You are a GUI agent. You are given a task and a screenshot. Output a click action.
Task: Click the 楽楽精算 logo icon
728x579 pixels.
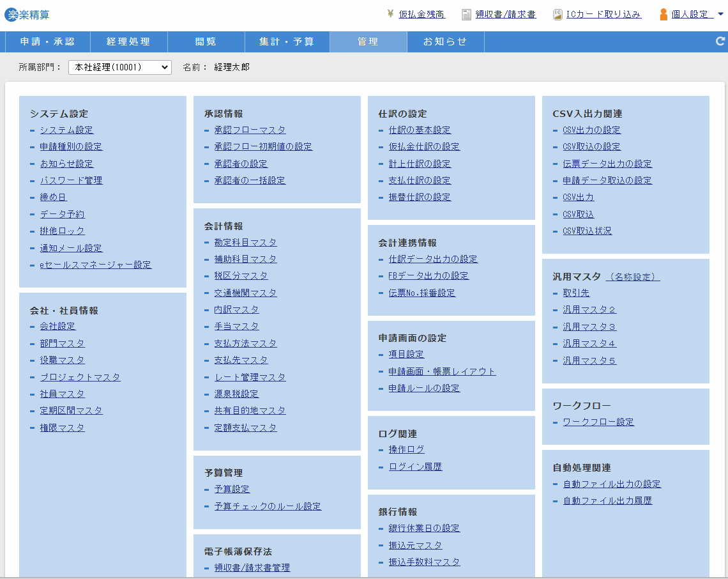point(11,15)
